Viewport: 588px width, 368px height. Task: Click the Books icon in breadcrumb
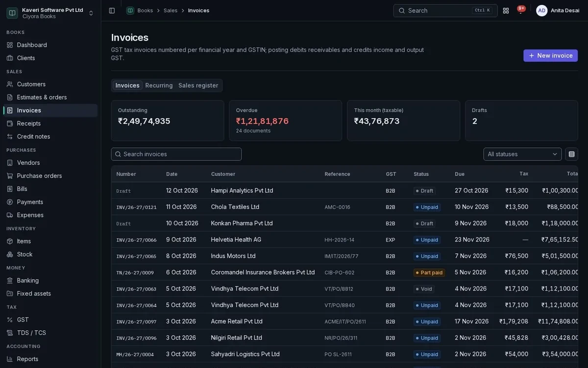130,10
